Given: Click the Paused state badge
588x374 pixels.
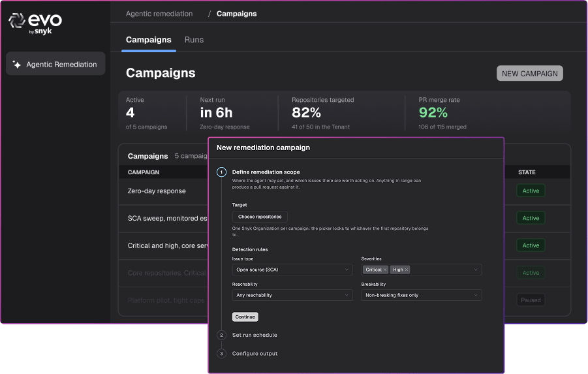Looking at the screenshot, I should point(531,300).
